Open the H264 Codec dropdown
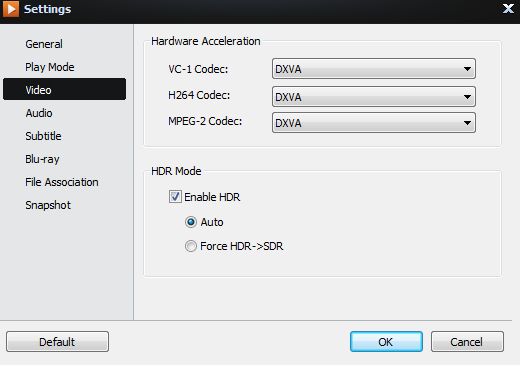The image size is (520, 365). (374, 97)
